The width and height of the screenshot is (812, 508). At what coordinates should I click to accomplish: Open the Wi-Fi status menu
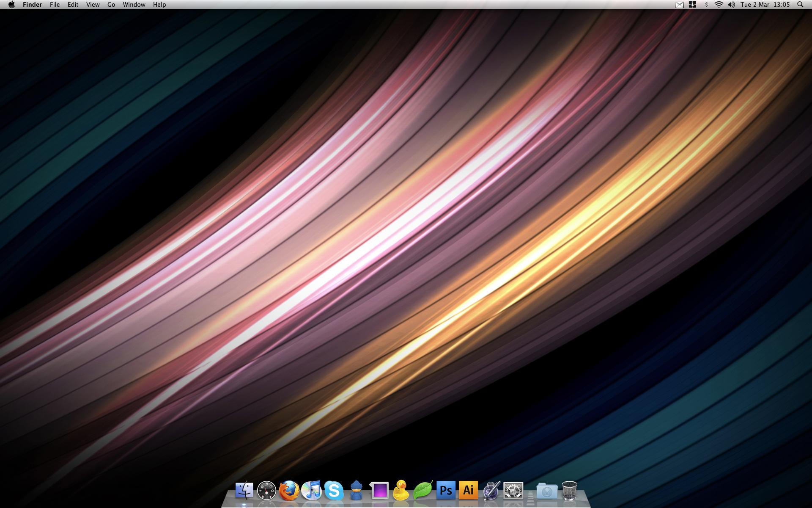[719, 5]
